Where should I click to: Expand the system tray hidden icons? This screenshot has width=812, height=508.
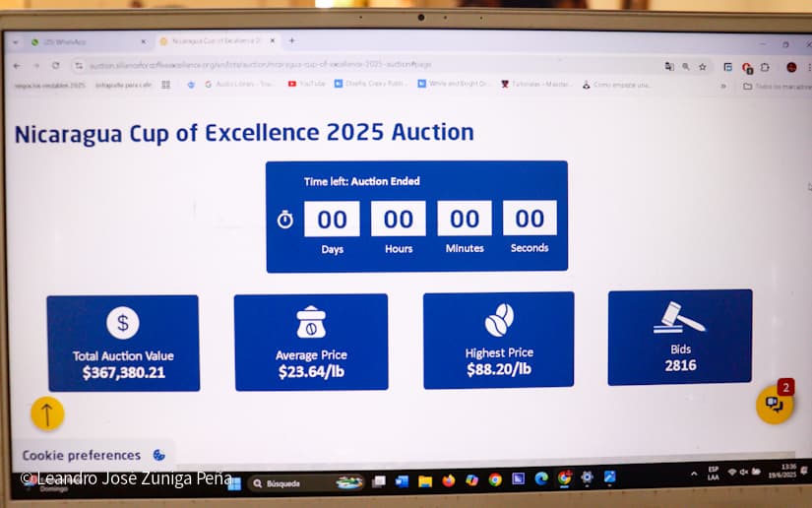[x=694, y=474]
